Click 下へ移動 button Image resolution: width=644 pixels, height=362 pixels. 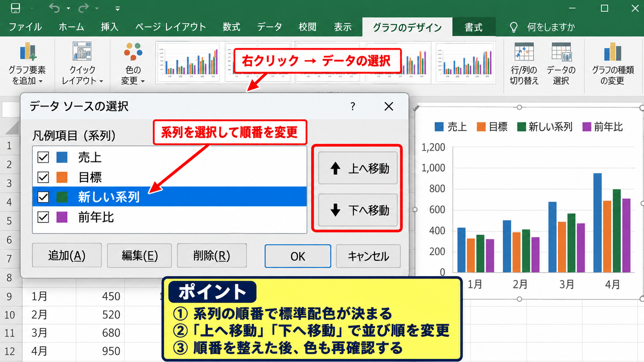[358, 210]
